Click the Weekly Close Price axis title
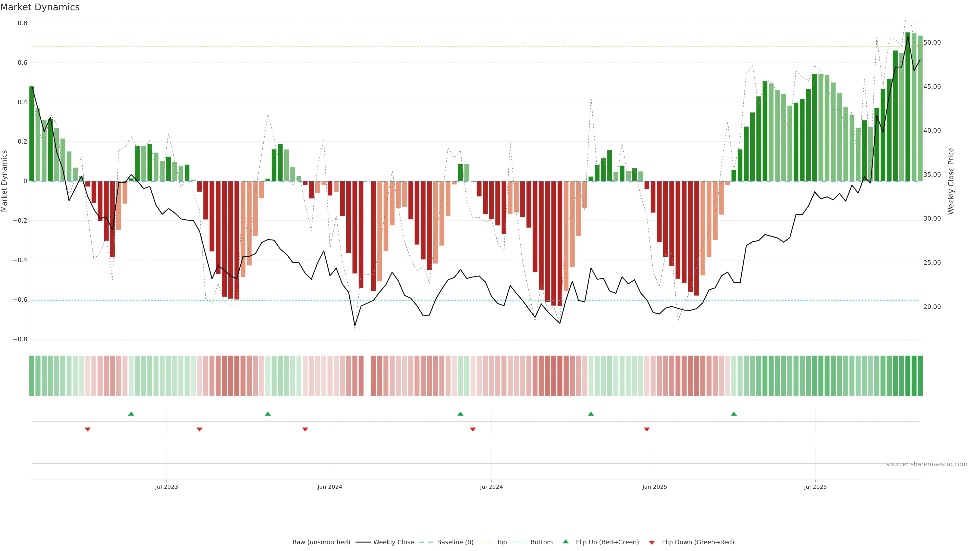The height and width of the screenshot is (551, 980). pos(951,181)
